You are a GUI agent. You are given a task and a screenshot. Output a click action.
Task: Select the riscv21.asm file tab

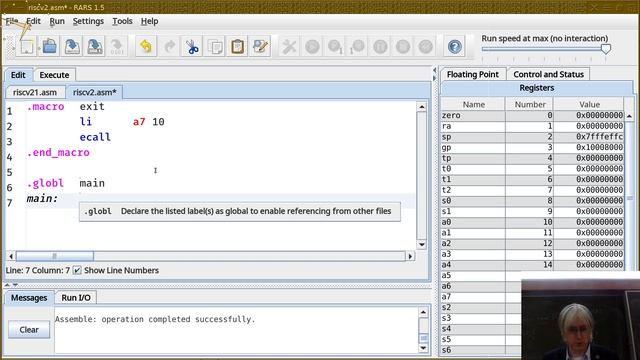[35, 92]
